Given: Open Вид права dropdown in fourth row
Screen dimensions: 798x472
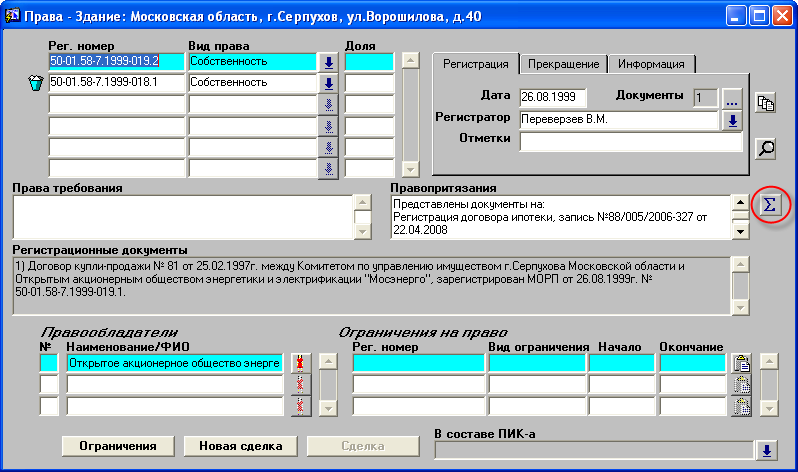Looking at the screenshot, I should [x=328, y=126].
